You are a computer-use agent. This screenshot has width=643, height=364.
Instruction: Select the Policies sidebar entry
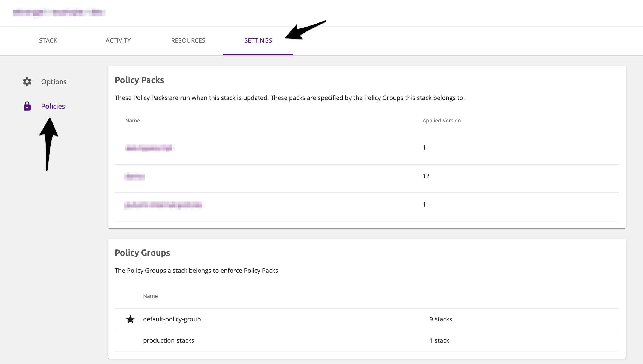53,106
